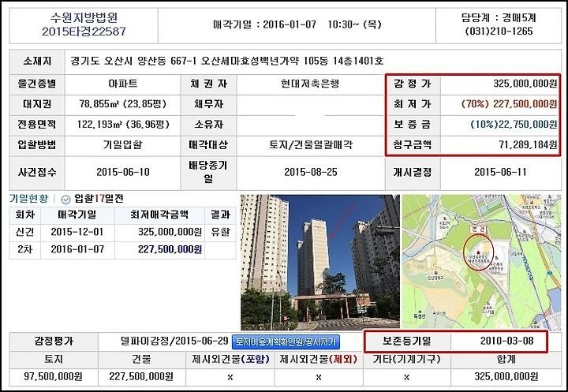Screen dimensions: 568x392
Task: Click date 2015-12-01 in schedule table
Action: coord(77,232)
